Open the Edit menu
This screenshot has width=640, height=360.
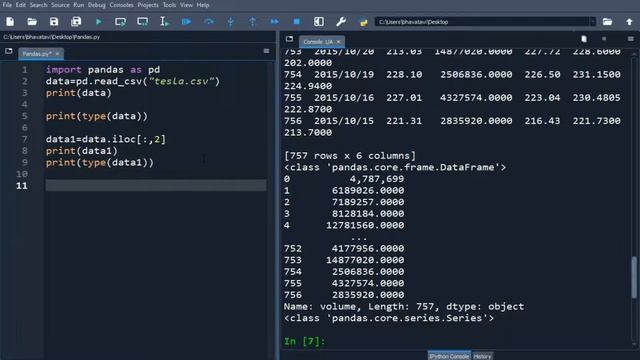(x=21, y=5)
